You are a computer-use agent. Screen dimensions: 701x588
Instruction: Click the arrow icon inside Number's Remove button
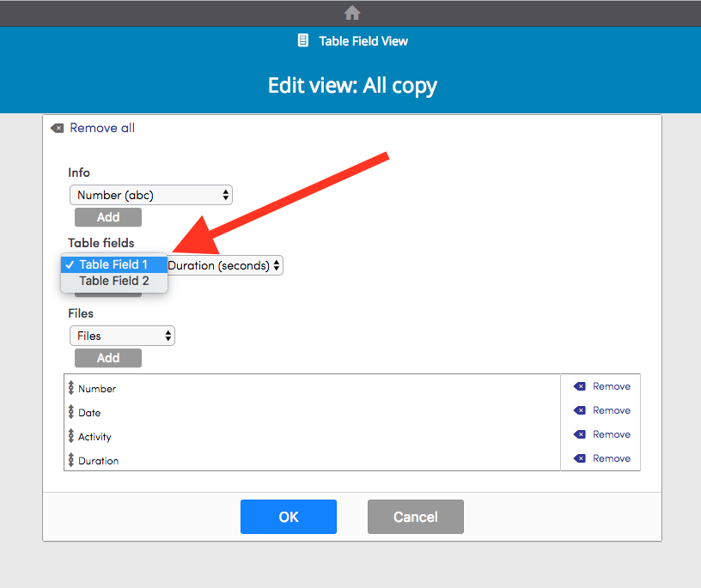(579, 386)
